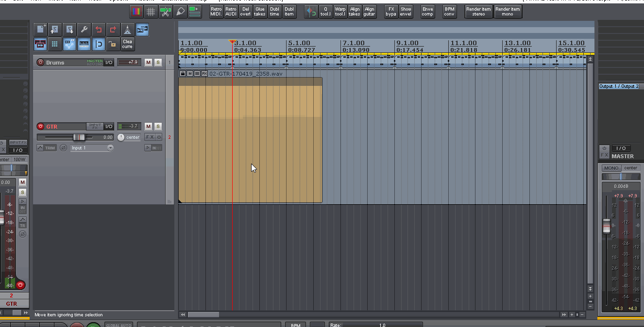Click the green track play icon
The image size is (644, 327).
click(x=195, y=12)
